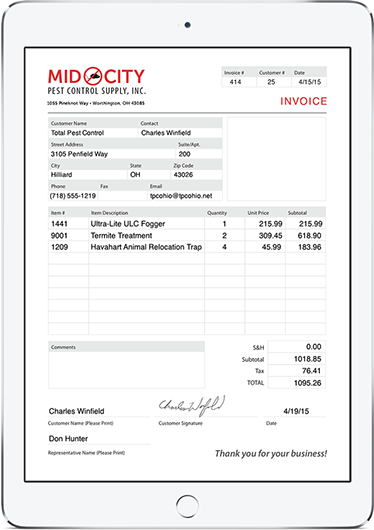
Task: Tap unit price 45.99
Action: tap(265, 247)
